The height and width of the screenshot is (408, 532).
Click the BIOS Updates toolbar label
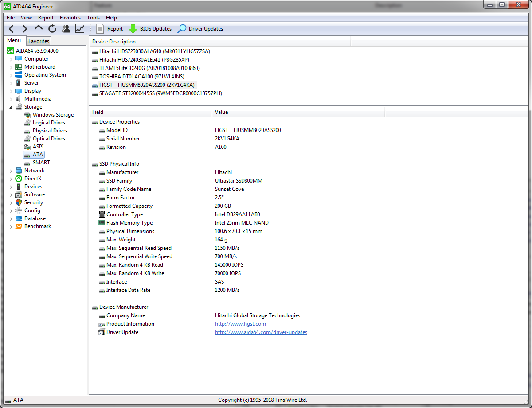(156, 29)
